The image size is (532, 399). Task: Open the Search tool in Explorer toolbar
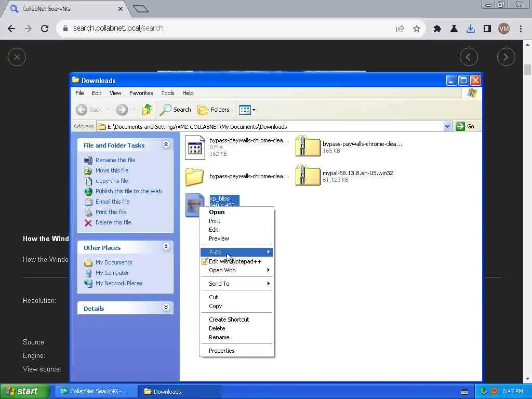click(176, 110)
